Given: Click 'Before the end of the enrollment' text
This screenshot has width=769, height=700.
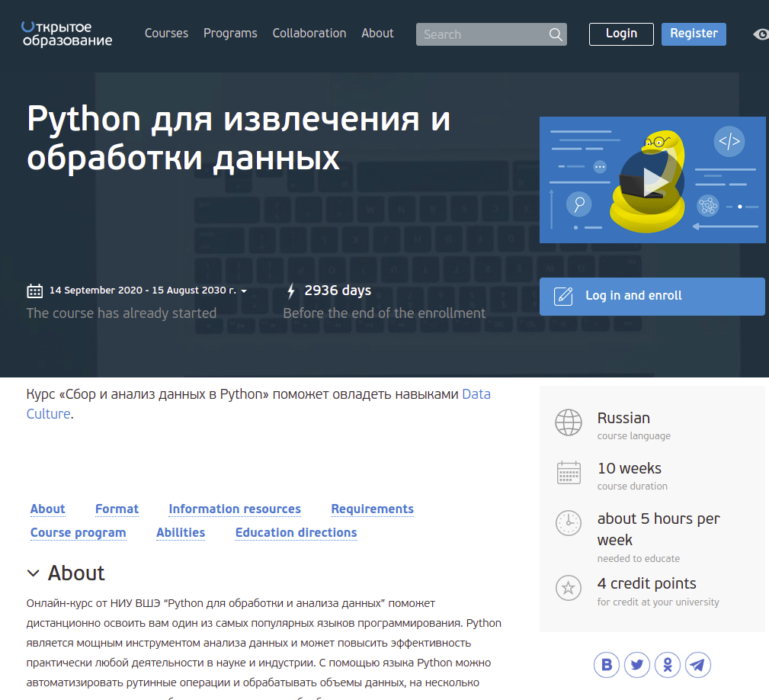Looking at the screenshot, I should coord(384,313).
